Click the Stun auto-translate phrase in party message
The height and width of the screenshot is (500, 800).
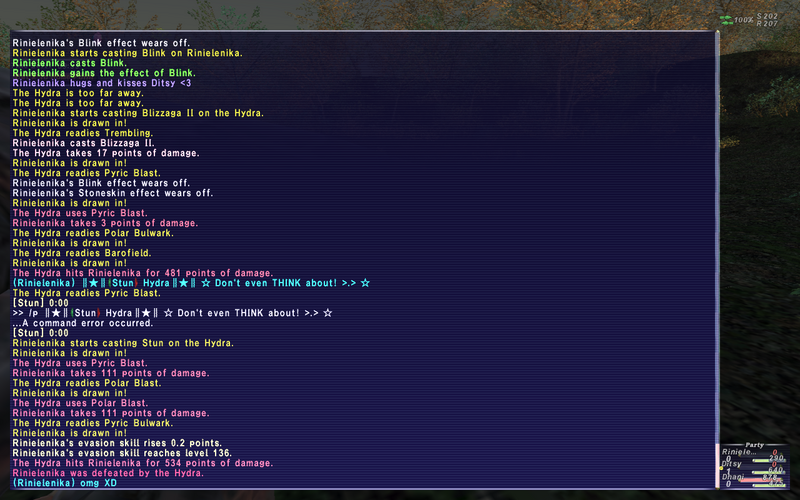tap(122, 283)
